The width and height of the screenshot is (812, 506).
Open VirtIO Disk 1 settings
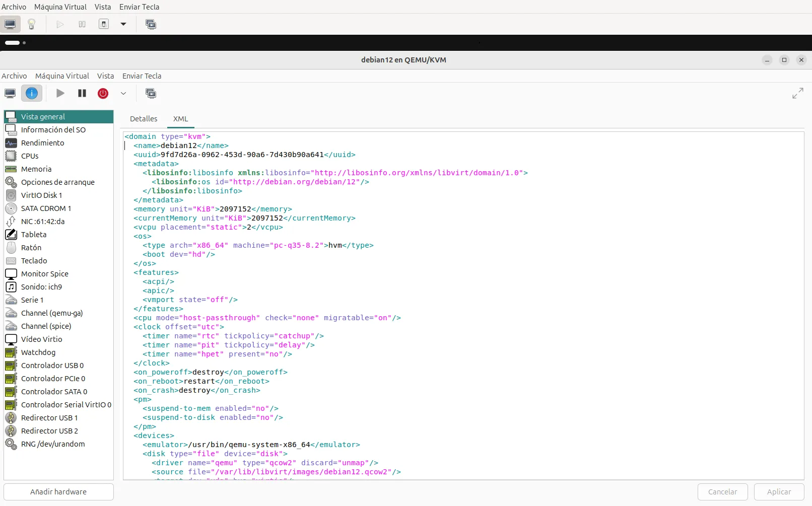point(41,195)
